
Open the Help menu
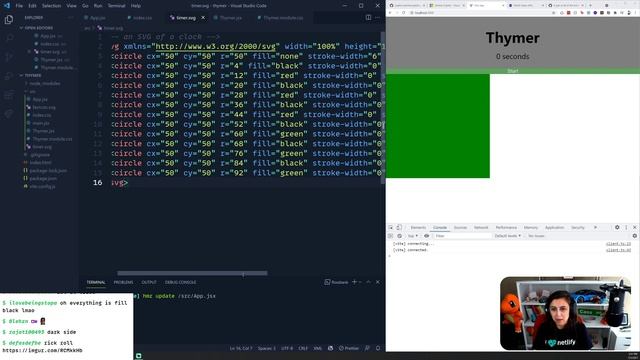[x=136, y=6]
